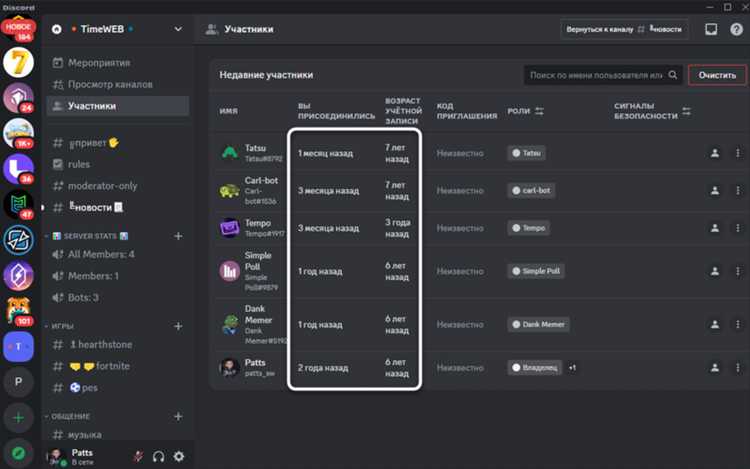Click the Dank Memer role tag
Image resolution: width=750 pixels, height=469 pixels.
tap(539, 325)
